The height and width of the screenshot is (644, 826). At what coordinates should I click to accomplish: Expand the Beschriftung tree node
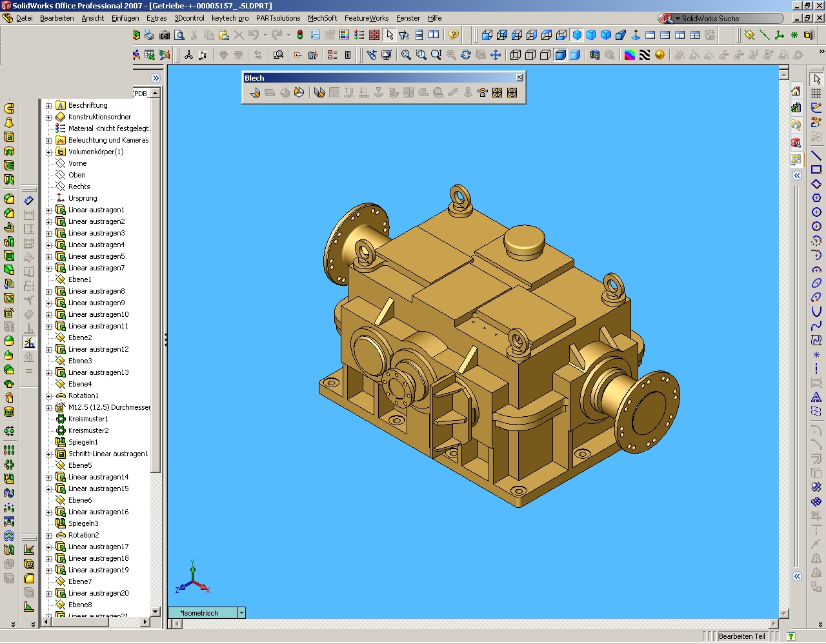(48, 106)
